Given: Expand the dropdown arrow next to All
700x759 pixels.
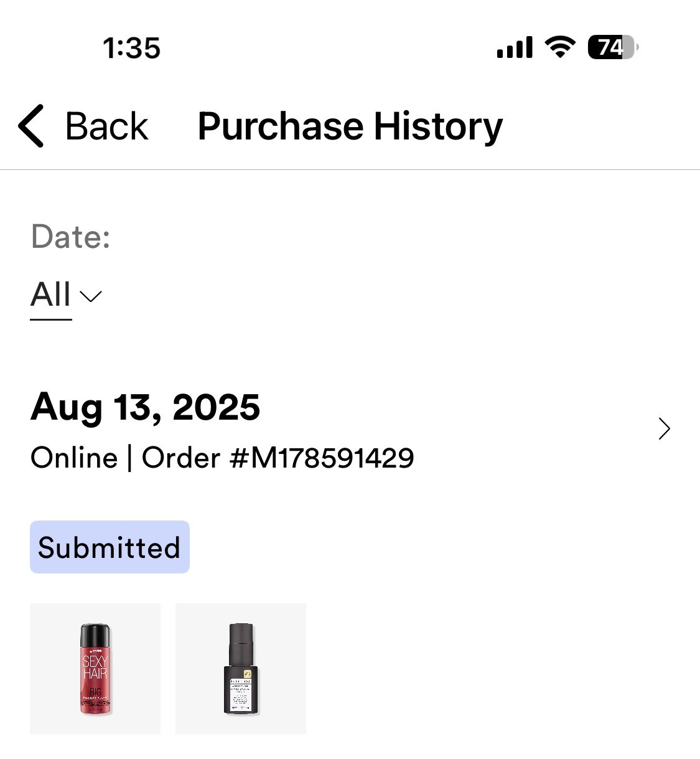Looking at the screenshot, I should pos(91,296).
